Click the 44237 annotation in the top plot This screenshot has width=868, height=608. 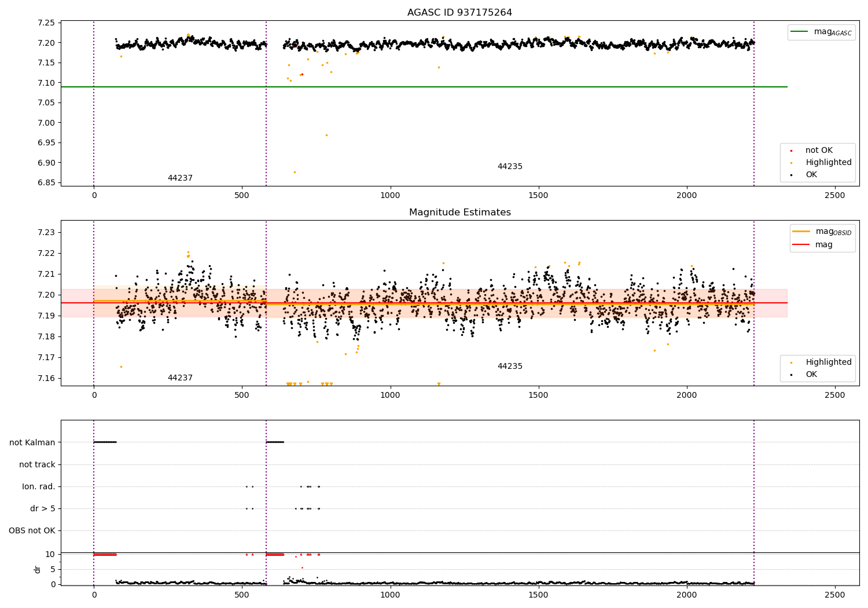(x=180, y=178)
